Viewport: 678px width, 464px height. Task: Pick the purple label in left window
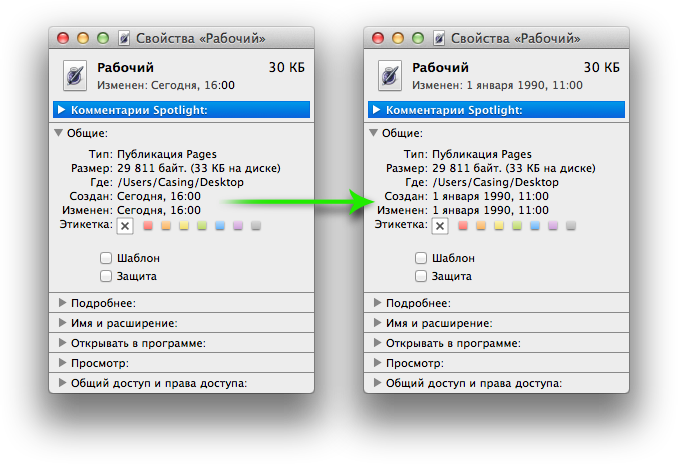point(238,225)
